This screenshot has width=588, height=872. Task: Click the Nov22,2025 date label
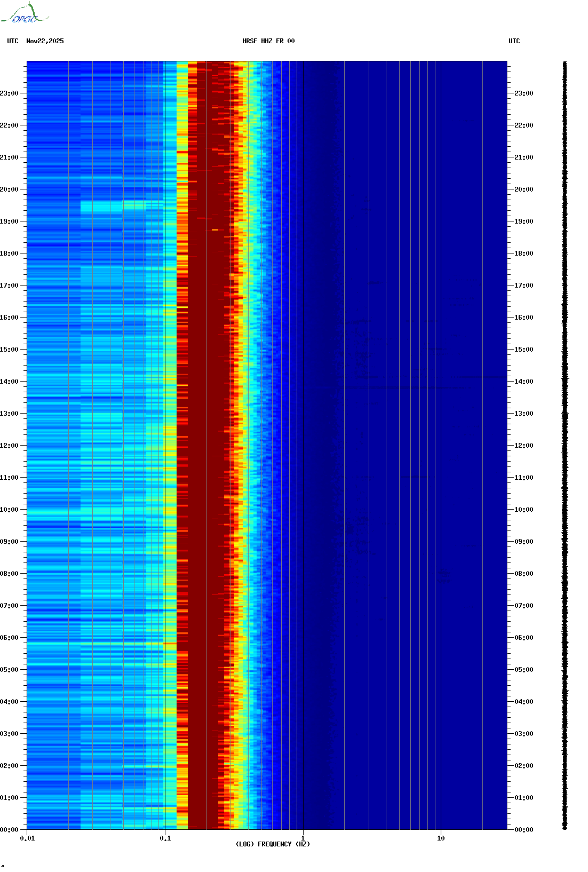(x=45, y=41)
